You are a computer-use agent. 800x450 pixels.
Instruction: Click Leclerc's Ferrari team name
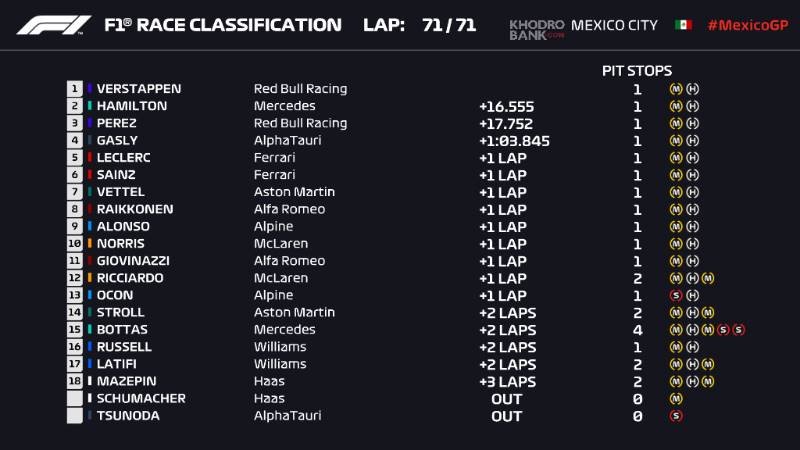pyautogui.click(x=274, y=158)
